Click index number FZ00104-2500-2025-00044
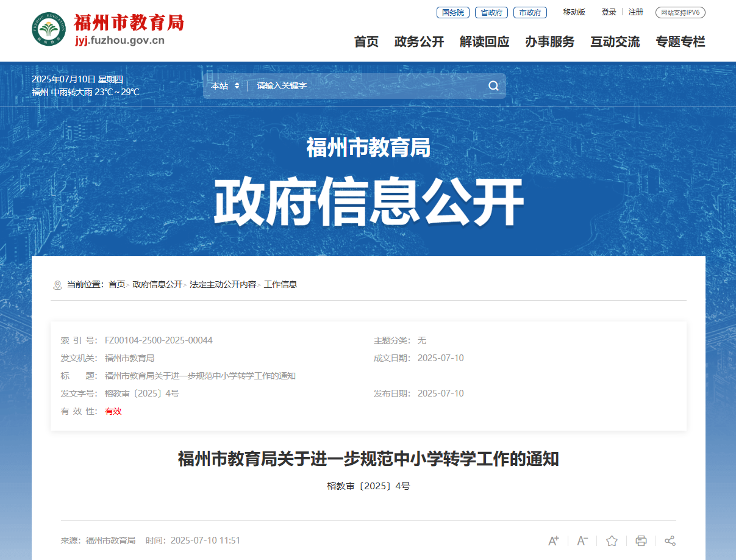Viewport: 736px width, 560px height. click(159, 340)
